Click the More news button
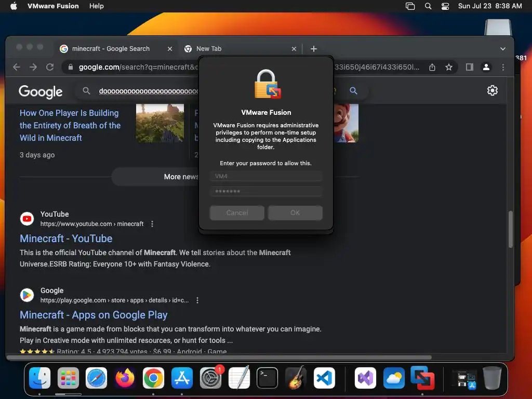This screenshot has width=532, height=399. (x=155, y=177)
